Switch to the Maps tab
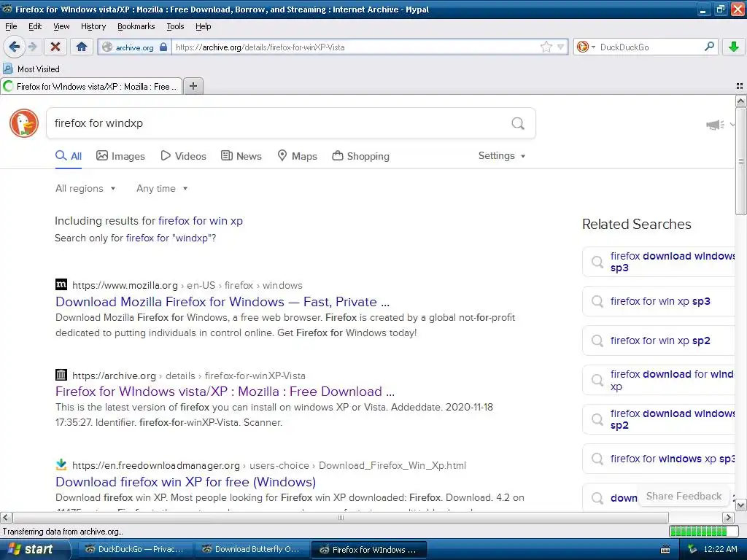The height and width of the screenshot is (560, 747). tap(298, 156)
